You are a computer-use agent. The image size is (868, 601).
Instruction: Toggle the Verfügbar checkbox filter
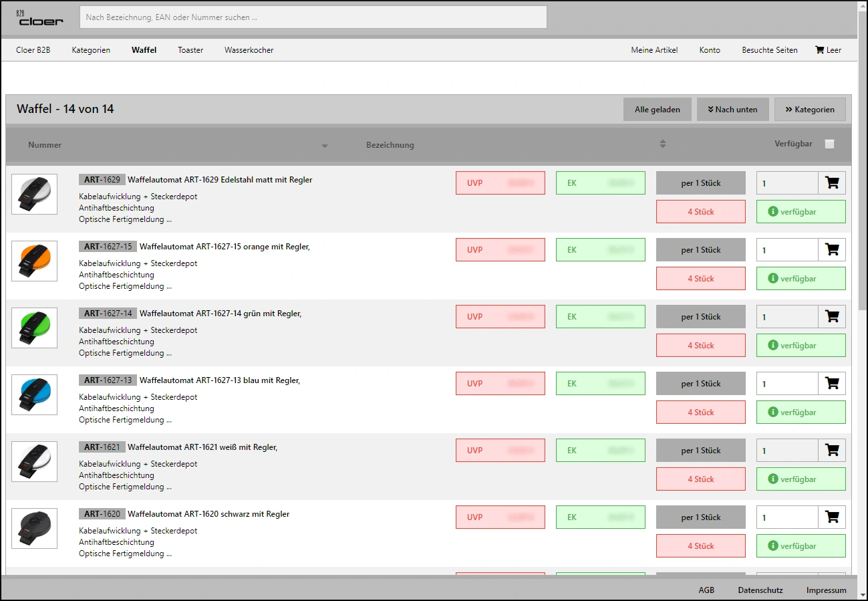829,144
